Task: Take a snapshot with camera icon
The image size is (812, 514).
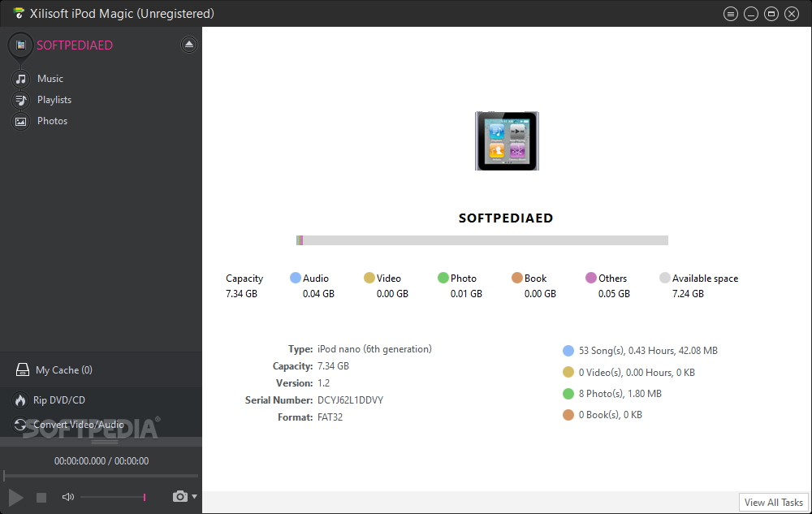Action: pyautogui.click(x=179, y=496)
